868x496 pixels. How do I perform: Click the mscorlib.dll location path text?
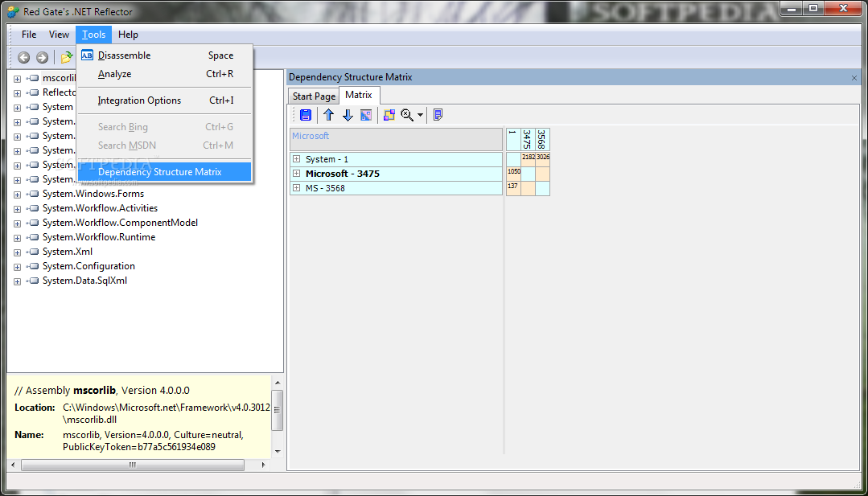166,413
